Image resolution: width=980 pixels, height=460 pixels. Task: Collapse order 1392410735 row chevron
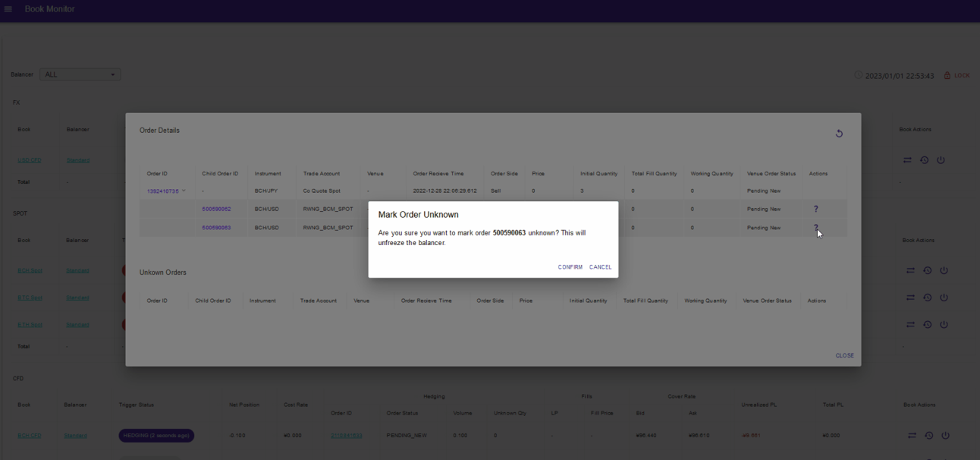tap(184, 191)
